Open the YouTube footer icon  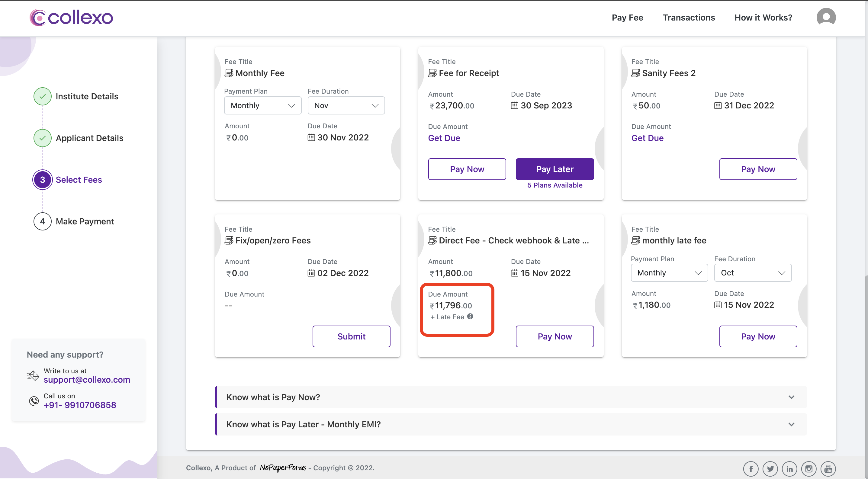coord(828,468)
